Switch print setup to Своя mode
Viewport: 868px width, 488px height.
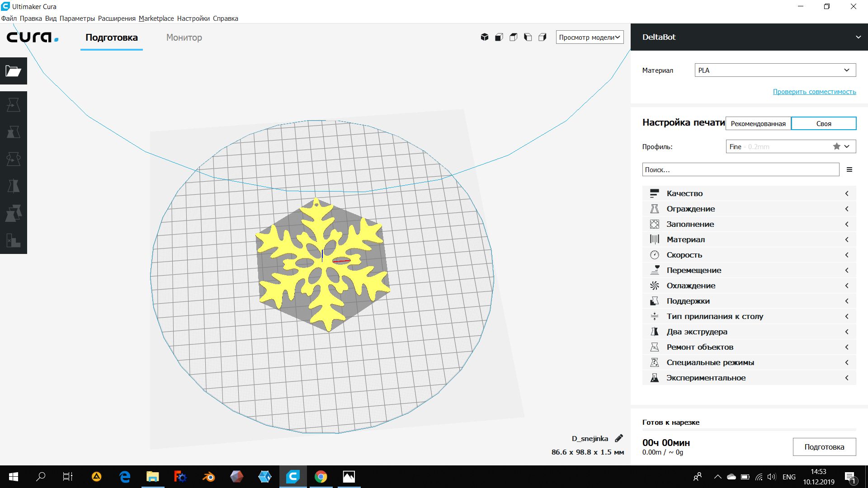824,123
